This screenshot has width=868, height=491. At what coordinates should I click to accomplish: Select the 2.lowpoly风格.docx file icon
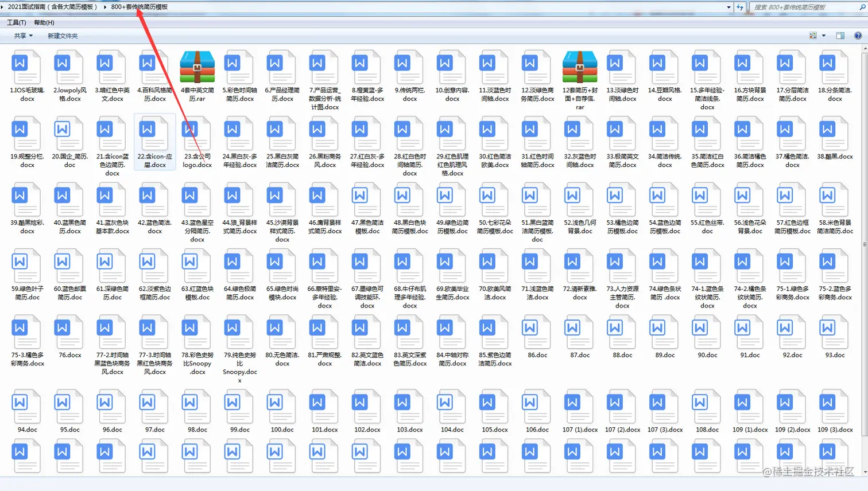(x=69, y=67)
